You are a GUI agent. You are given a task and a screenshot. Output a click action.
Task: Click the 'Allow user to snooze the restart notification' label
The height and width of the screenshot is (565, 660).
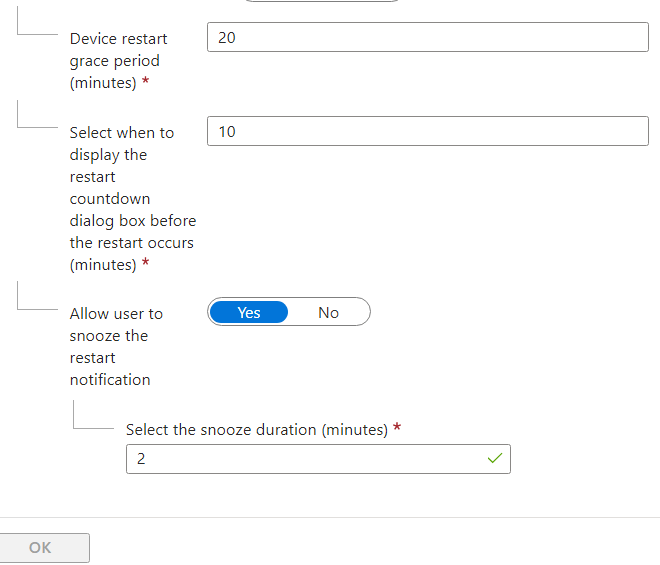pyautogui.click(x=116, y=346)
